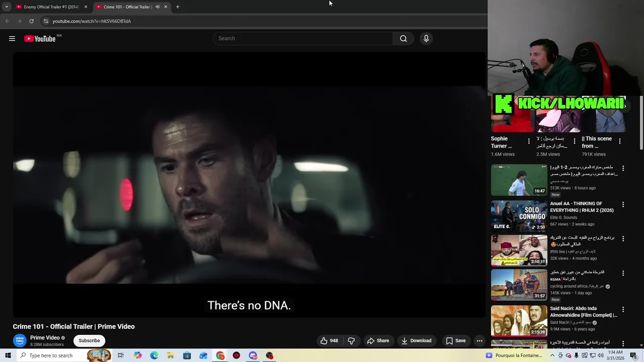Open the volume control in system tray

pos(601,355)
